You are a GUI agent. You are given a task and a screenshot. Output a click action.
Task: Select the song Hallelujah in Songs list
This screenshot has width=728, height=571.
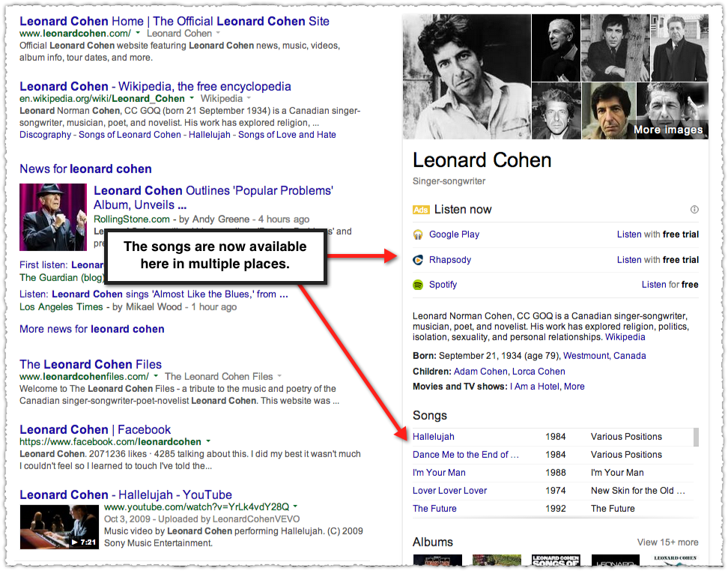434,437
